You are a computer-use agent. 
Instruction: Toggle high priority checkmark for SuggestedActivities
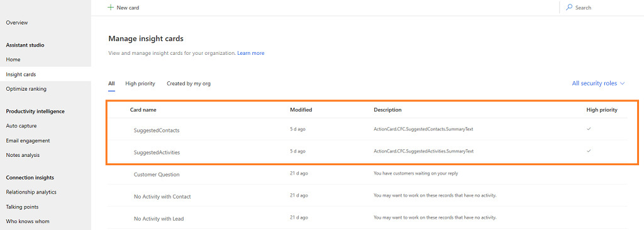589,151
